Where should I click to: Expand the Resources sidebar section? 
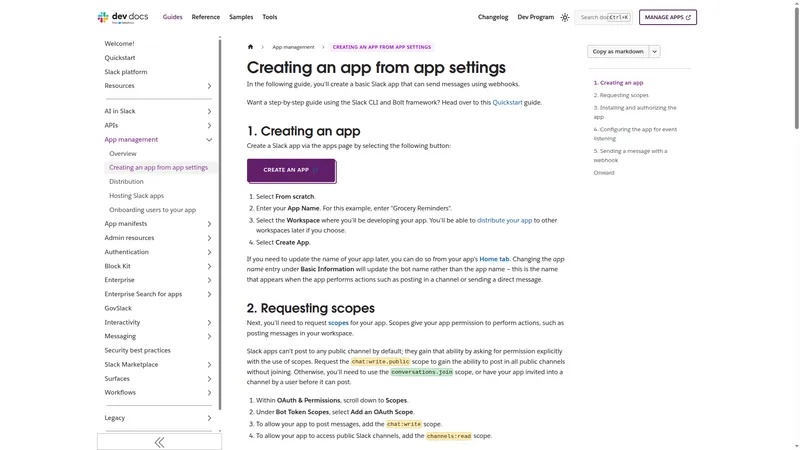pos(209,86)
